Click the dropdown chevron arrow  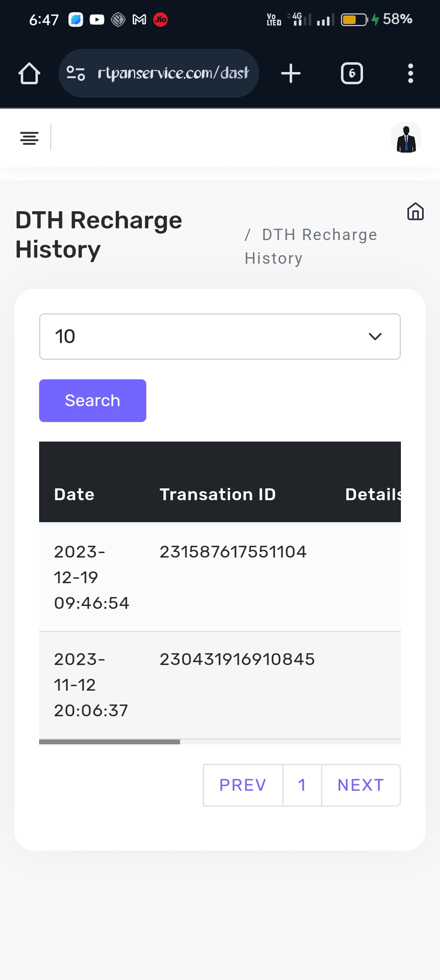click(375, 337)
